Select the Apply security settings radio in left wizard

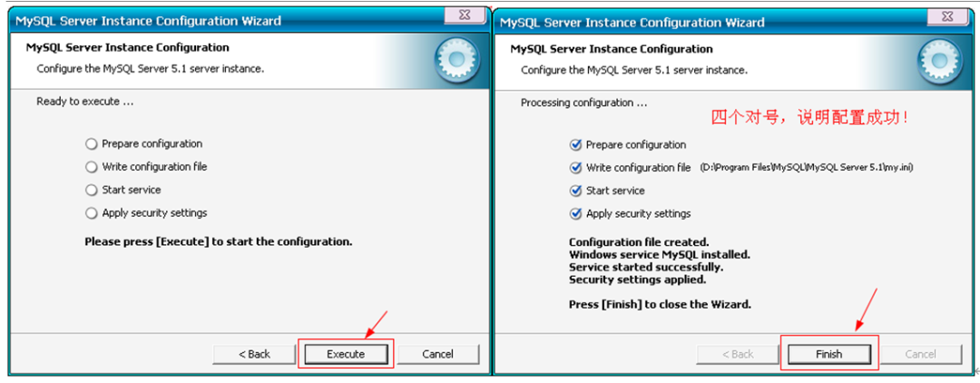pyautogui.click(x=92, y=213)
